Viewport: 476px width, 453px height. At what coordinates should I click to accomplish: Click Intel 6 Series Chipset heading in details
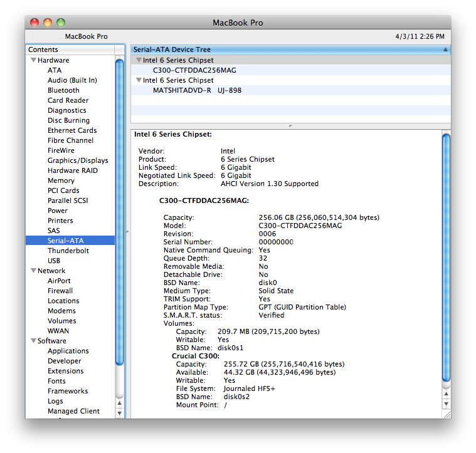pyautogui.click(x=173, y=134)
